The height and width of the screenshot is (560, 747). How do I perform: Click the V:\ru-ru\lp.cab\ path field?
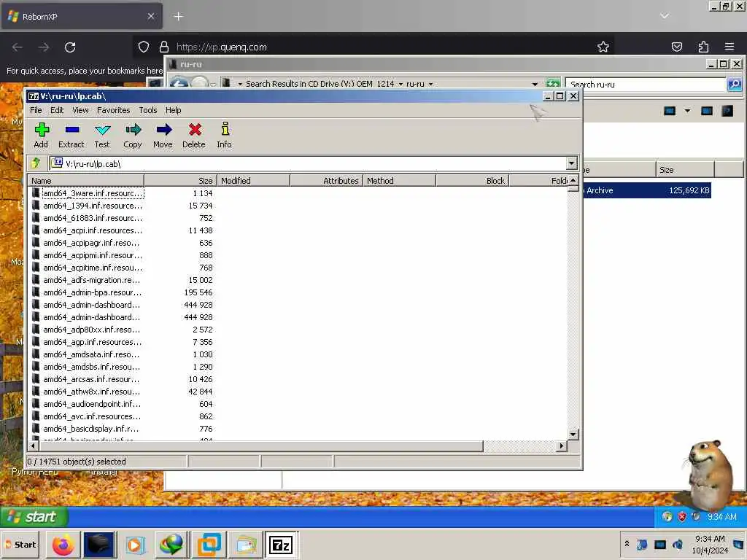pos(307,163)
